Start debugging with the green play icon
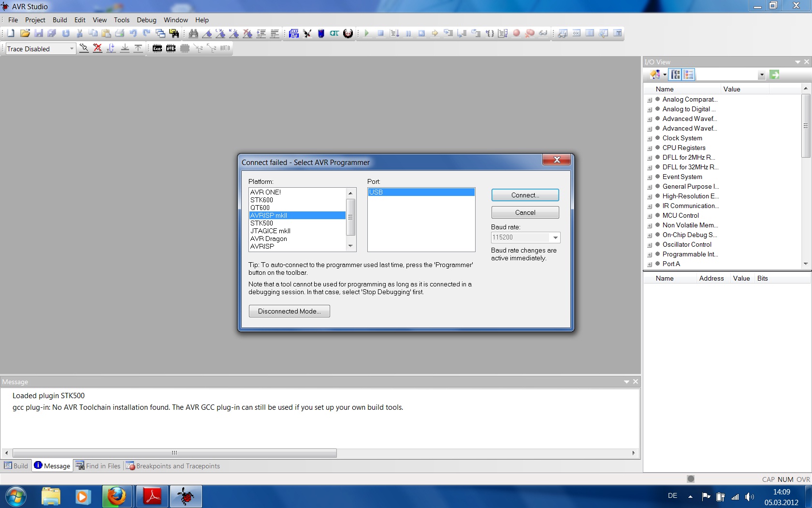Image resolution: width=812 pixels, height=508 pixels. pyautogui.click(x=367, y=33)
